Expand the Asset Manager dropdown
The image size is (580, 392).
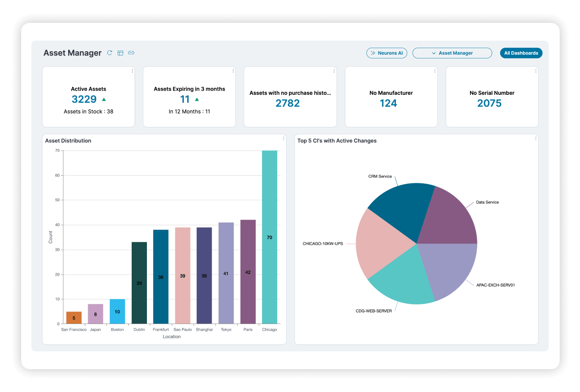(x=452, y=53)
